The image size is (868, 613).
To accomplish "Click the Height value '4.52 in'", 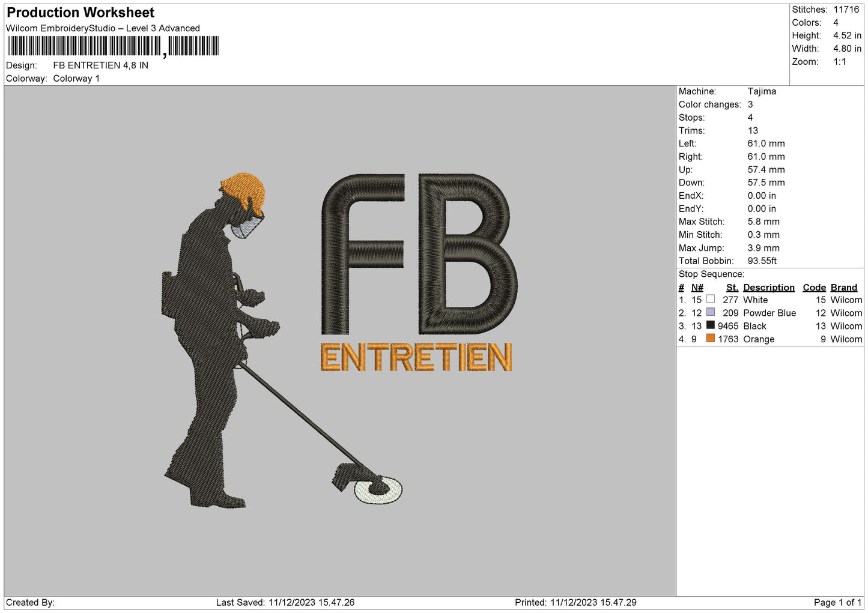I will pyautogui.click(x=847, y=36).
